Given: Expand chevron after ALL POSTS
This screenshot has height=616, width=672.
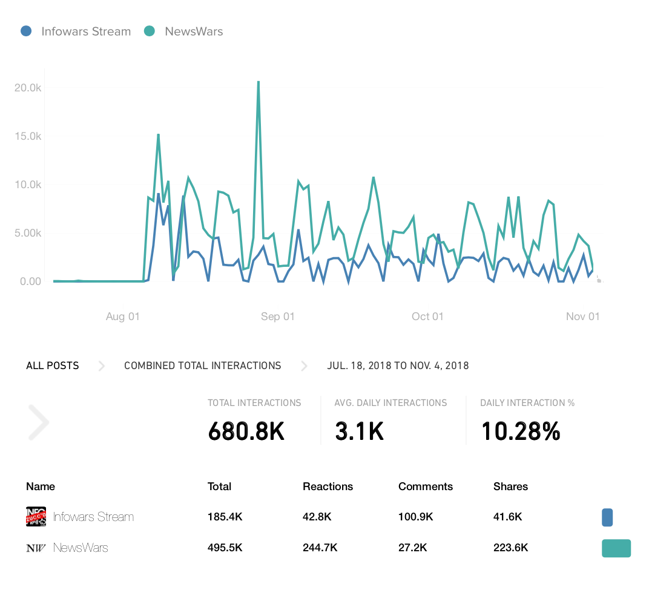Looking at the screenshot, I should [x=102, y=365].
